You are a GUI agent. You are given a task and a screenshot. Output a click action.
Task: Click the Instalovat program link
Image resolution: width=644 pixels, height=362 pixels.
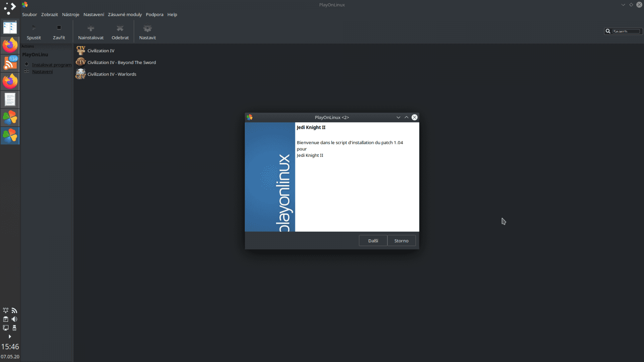(x=52, y=65)
